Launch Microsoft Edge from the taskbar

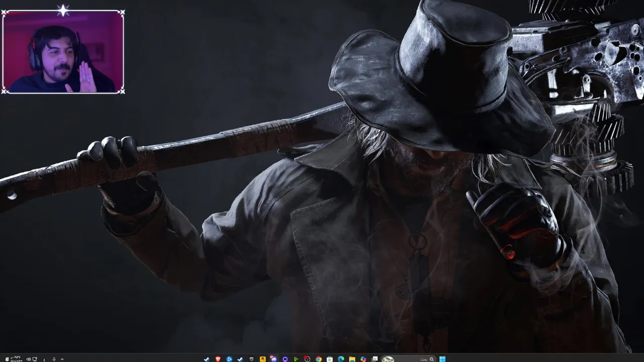pos(341,359)
